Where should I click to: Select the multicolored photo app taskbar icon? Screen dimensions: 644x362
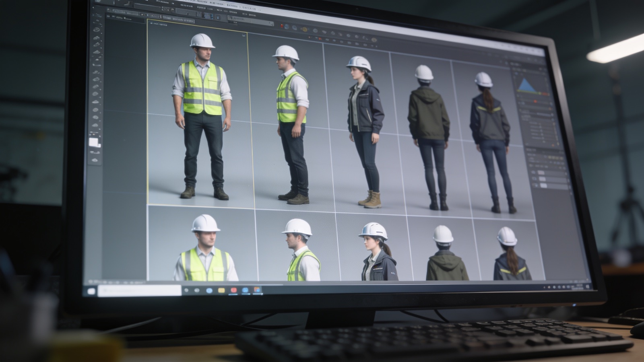pyautogui.click(x=257, y=290)
